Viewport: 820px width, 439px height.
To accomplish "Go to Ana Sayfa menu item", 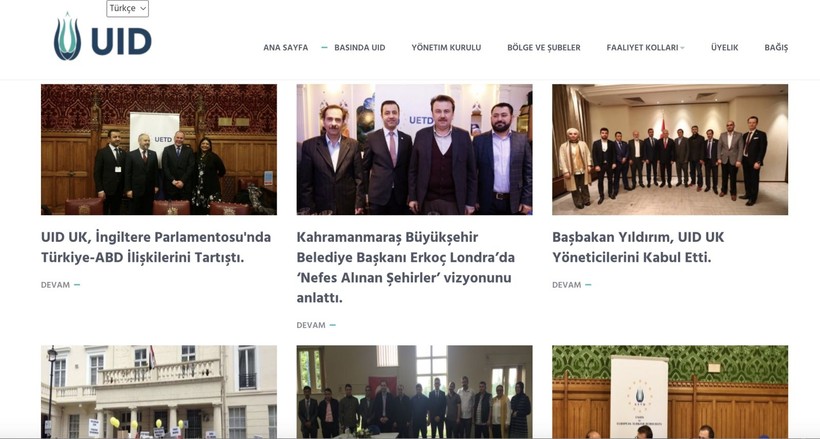I will point(286,48).
